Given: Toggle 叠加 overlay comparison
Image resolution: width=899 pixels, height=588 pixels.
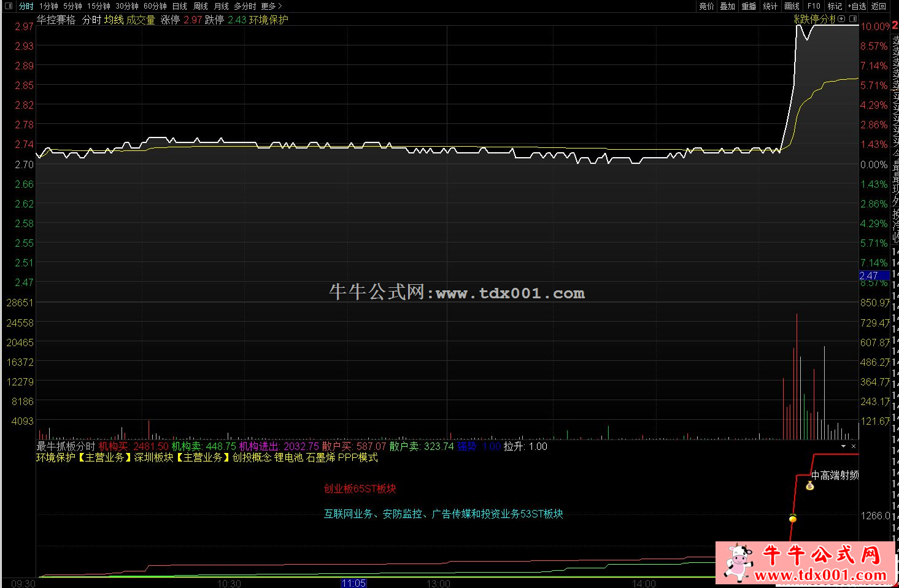Looking at the screenshot, I should [727, 6].
